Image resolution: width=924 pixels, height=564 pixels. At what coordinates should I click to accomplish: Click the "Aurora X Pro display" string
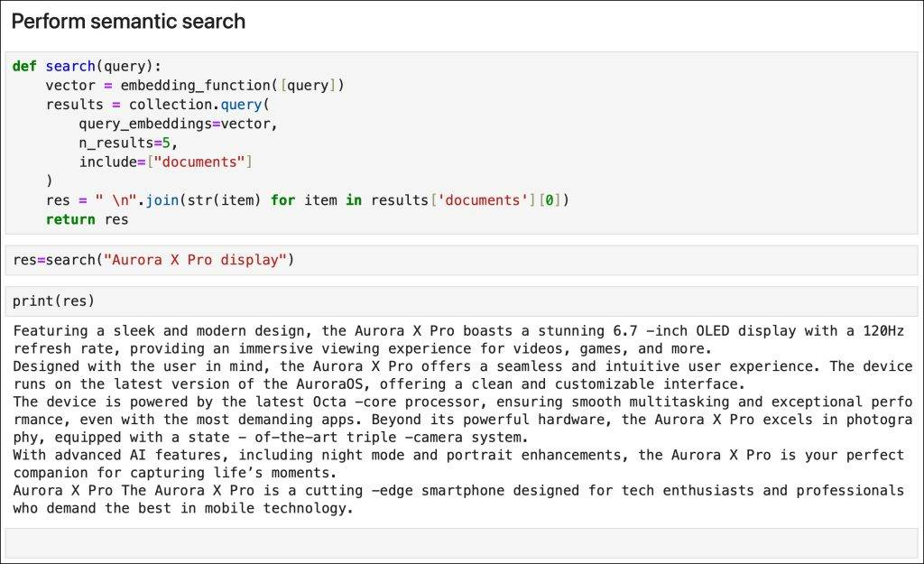tap(195, 261)
